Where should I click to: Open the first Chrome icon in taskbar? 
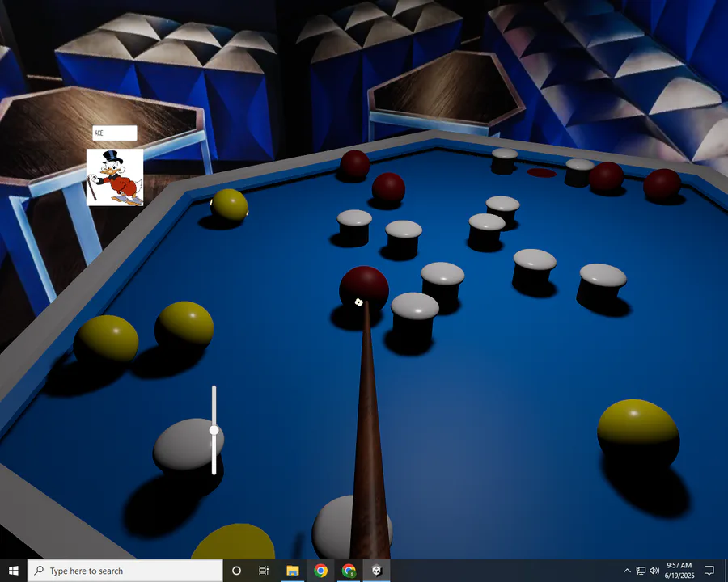click(320, 571)
